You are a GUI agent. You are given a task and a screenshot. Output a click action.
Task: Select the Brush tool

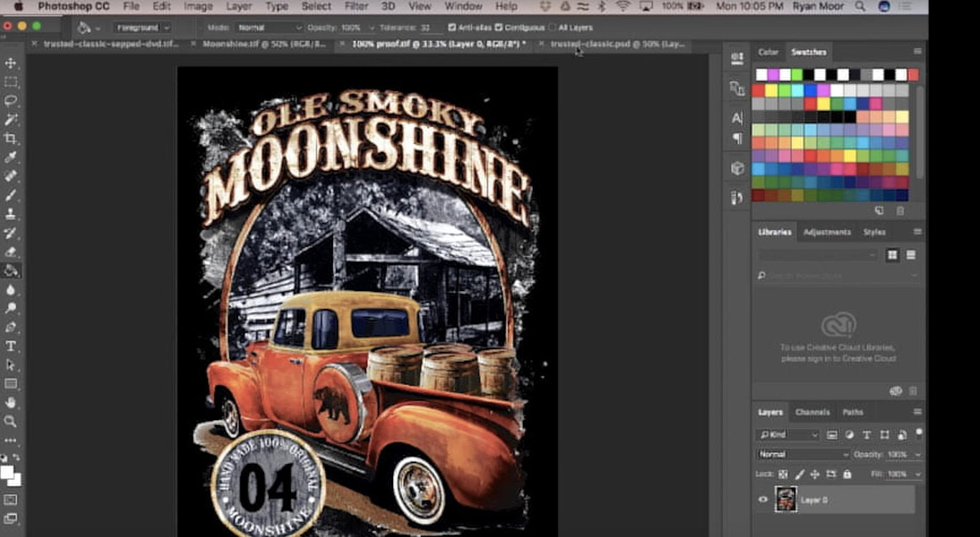coord(11,195)
